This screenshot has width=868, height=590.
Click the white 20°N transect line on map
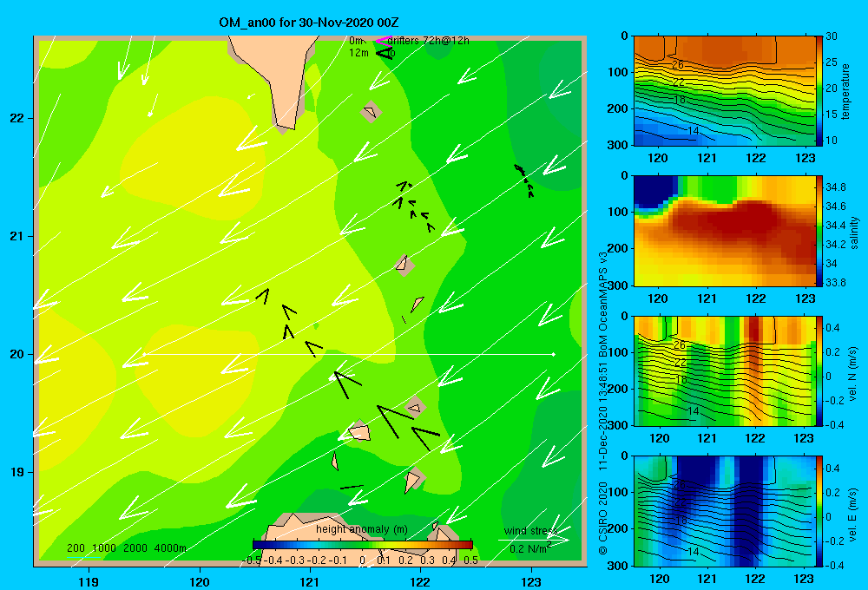[x=349, y=354]
